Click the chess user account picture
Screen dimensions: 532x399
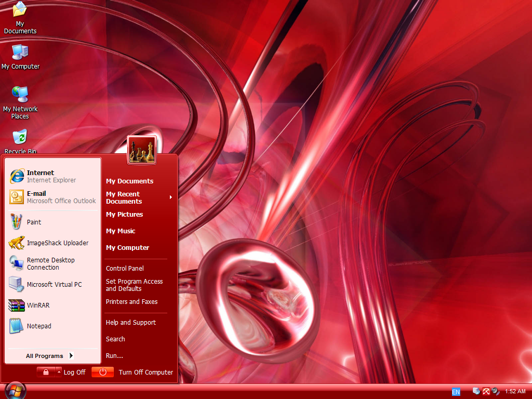pyautogui.click(x=142, y=149)
